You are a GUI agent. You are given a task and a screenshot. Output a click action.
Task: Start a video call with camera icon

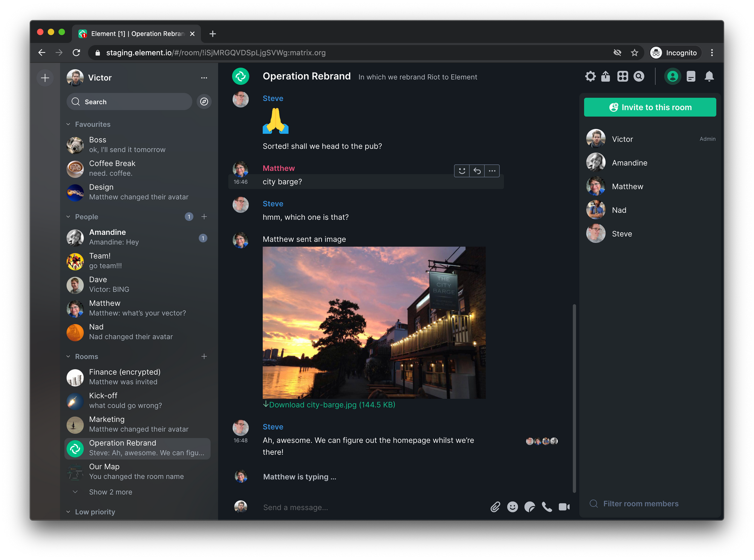coord(564,506)
